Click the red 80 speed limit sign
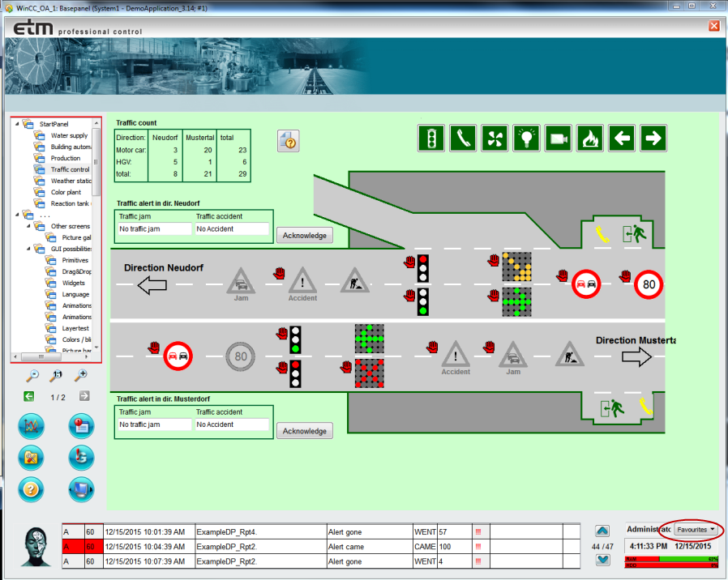 click(x=649, y=284)
